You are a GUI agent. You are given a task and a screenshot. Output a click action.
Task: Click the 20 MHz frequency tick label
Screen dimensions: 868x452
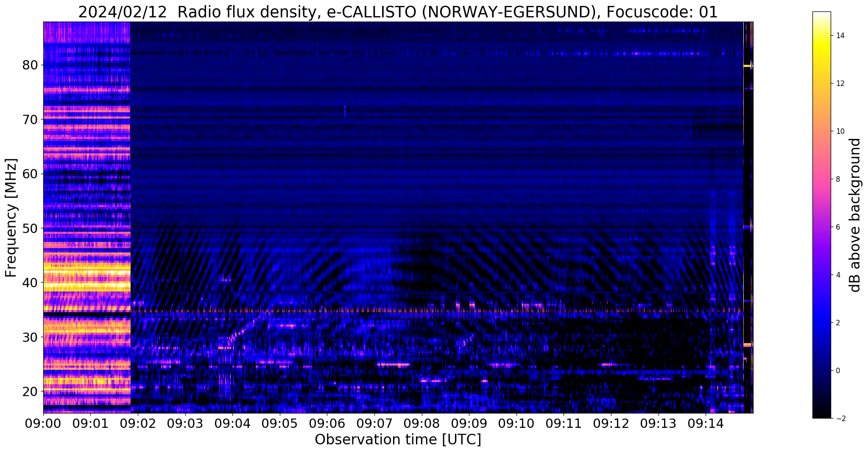click(30, 391)
